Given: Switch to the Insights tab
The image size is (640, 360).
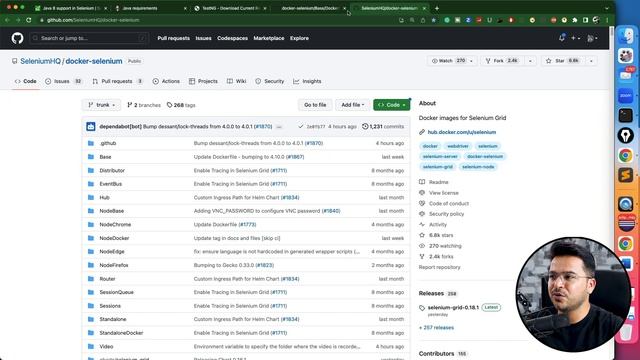Looking at the screenshot, I should (x=307, y=81).
